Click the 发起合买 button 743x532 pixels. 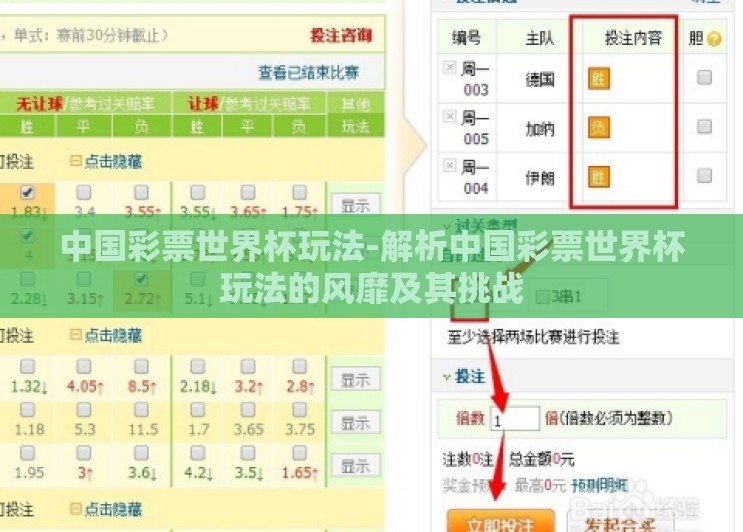(621, 523)
